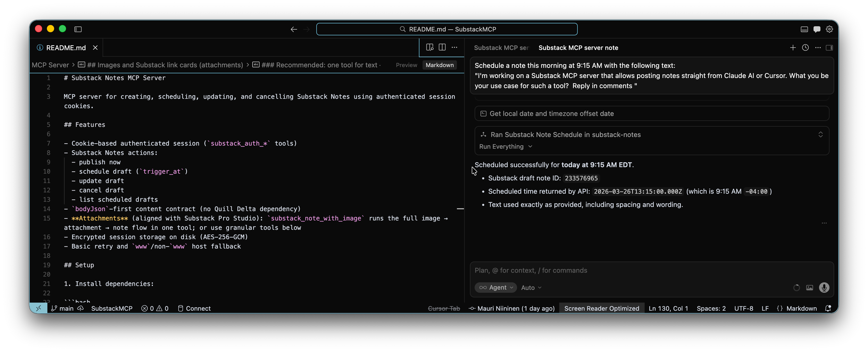Toggle the primary sidebar icon
This screenshot has height=352, width=868.
tap(78, 29)
